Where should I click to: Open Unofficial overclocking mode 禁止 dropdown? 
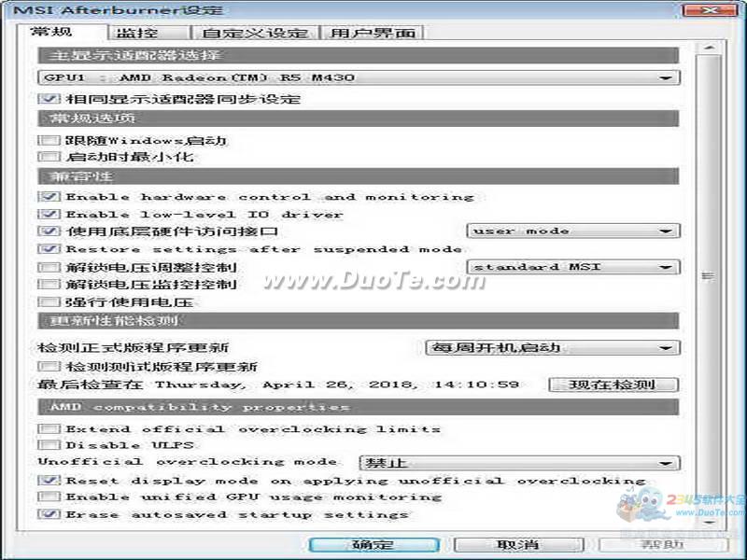coord(519,463)
